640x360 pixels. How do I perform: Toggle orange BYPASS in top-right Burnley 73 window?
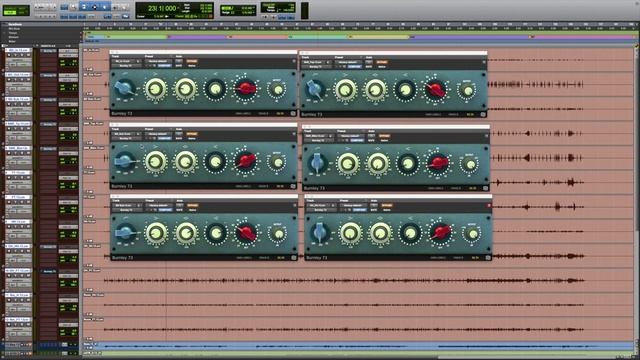(x=382, y=62)
